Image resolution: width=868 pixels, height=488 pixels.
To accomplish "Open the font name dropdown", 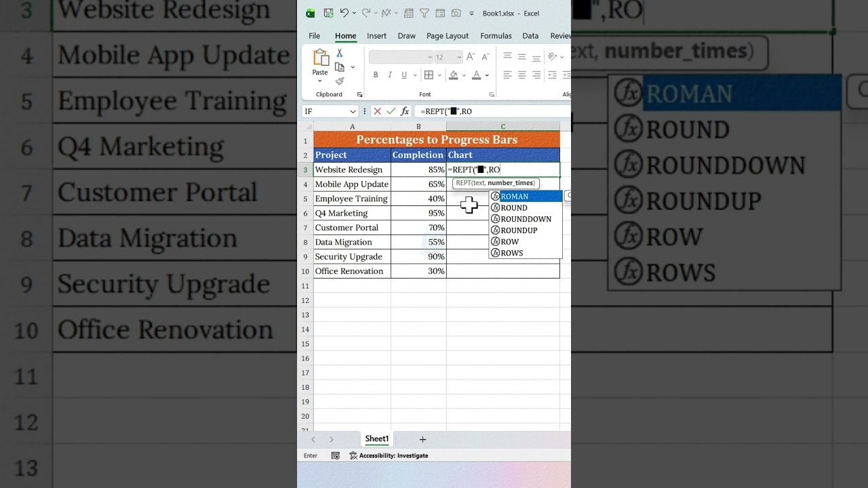I will tap(429, 58).
